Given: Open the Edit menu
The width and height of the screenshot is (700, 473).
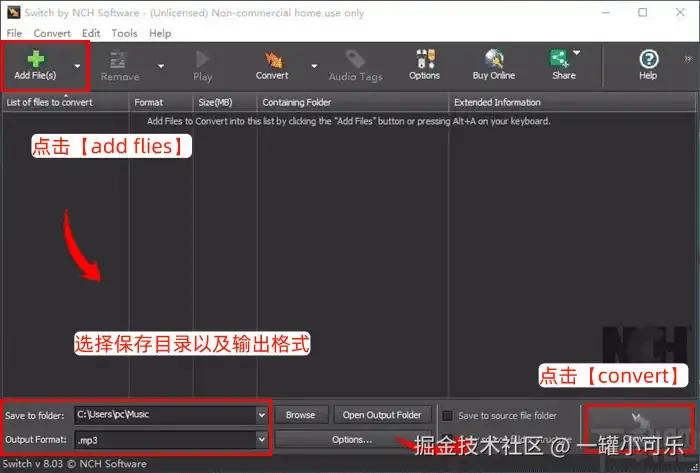Looking at the screenshot, I should click(x=91, y=33).
